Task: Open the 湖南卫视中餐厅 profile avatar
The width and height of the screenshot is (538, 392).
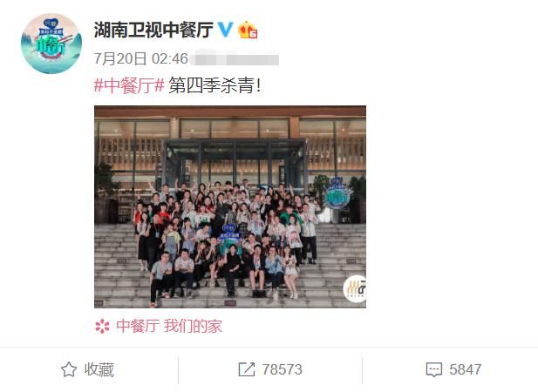Action: point(51,44)
